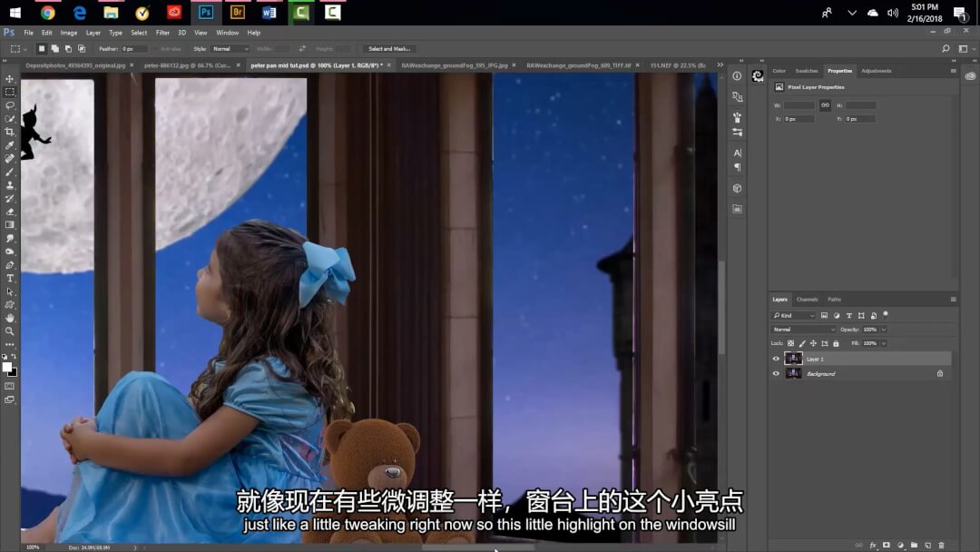Open the Style dropdown set to Normal

[230, 49]
